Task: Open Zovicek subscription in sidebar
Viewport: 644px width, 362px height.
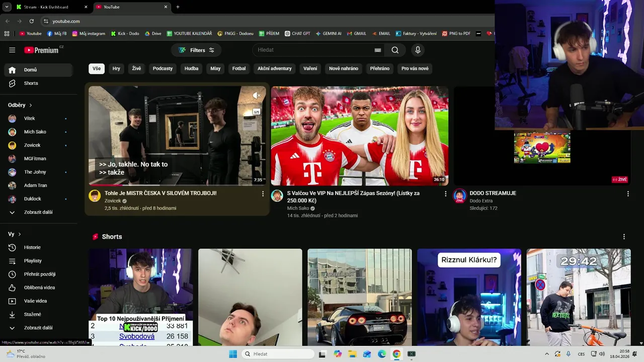Action: [x=39, y=145]
